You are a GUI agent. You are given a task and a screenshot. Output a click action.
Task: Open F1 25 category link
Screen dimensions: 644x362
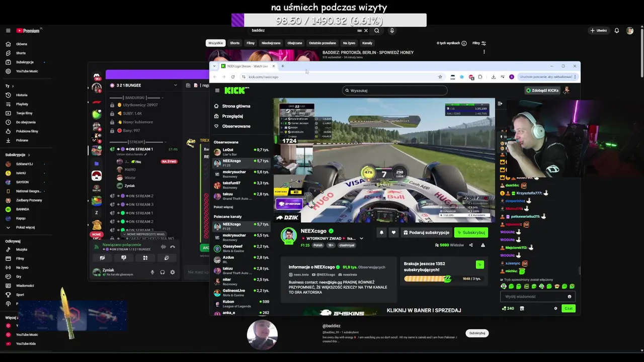click(305, 245)
